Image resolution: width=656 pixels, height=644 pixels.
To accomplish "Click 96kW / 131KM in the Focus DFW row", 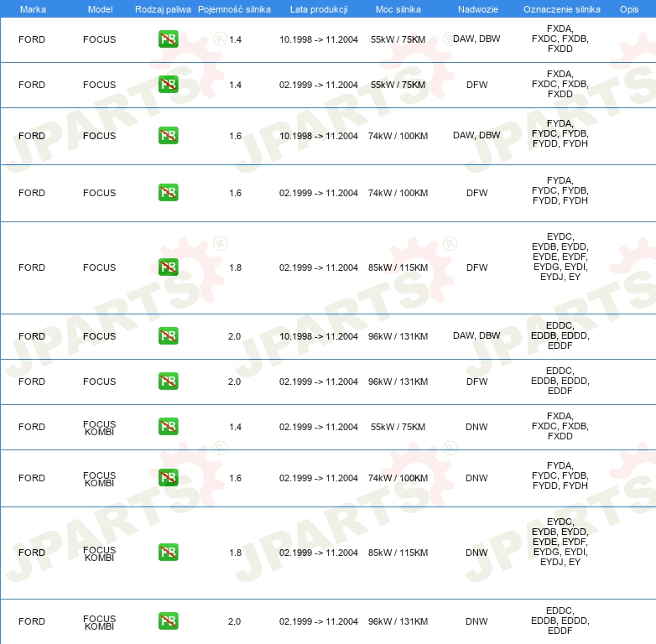I will coord(398,382).
